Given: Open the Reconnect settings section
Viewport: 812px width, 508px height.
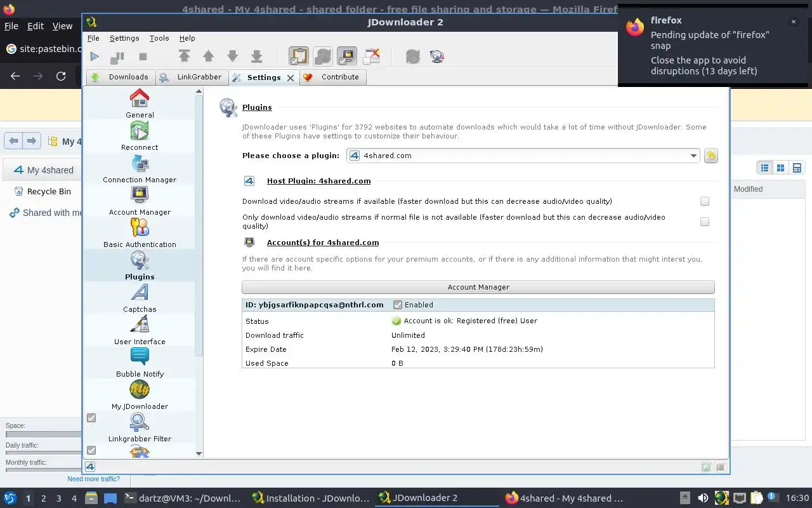Looking at the screenshot, I should click(140, 136).
